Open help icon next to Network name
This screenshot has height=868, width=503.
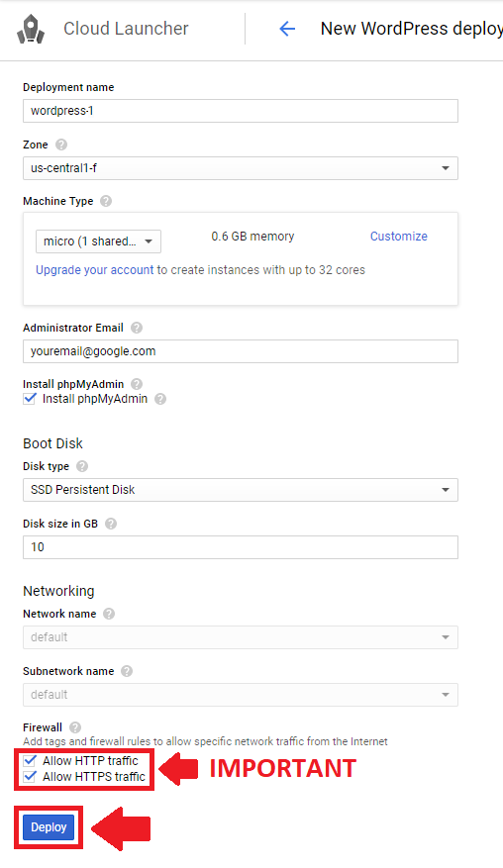point(109,614)
